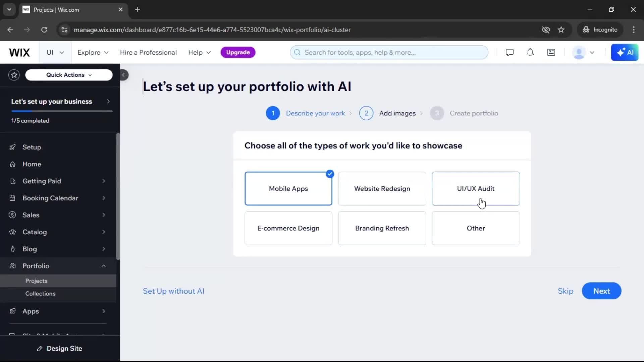Expand the Help menu
The image size is (644, 362).
[200, 52]
